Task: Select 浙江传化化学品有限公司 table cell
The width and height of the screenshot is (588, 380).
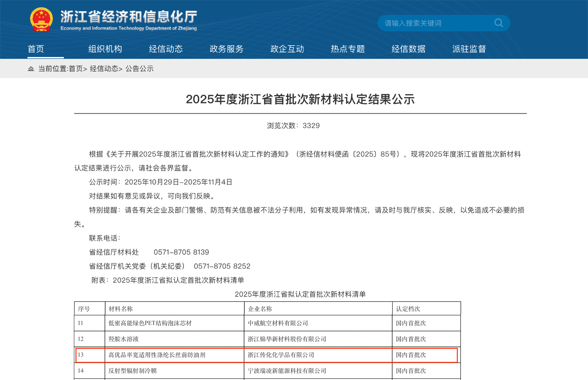Action: pos(281,355)
